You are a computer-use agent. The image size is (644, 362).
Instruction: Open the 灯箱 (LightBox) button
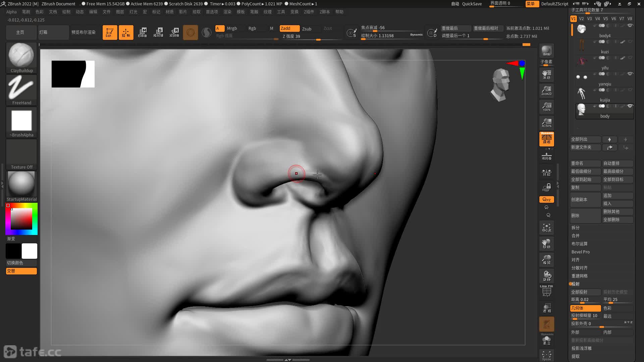point(53,33)
